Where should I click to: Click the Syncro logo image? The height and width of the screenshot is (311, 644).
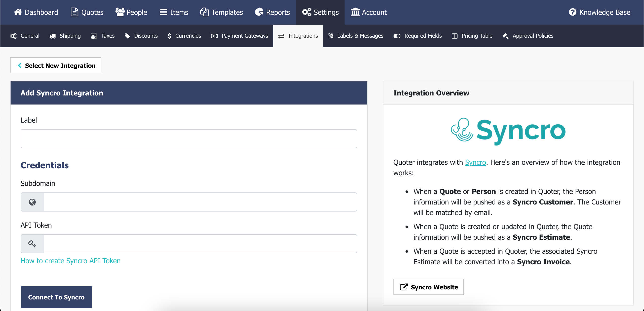coord(508,131)
